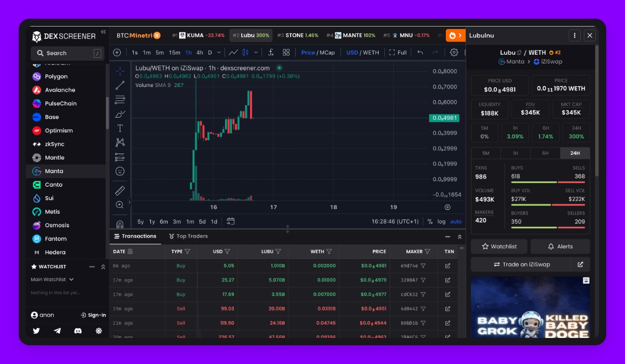Expand more time intervals dropdown
The width and height of the screenshot is (625, 364).
click(x=219, y=53)
